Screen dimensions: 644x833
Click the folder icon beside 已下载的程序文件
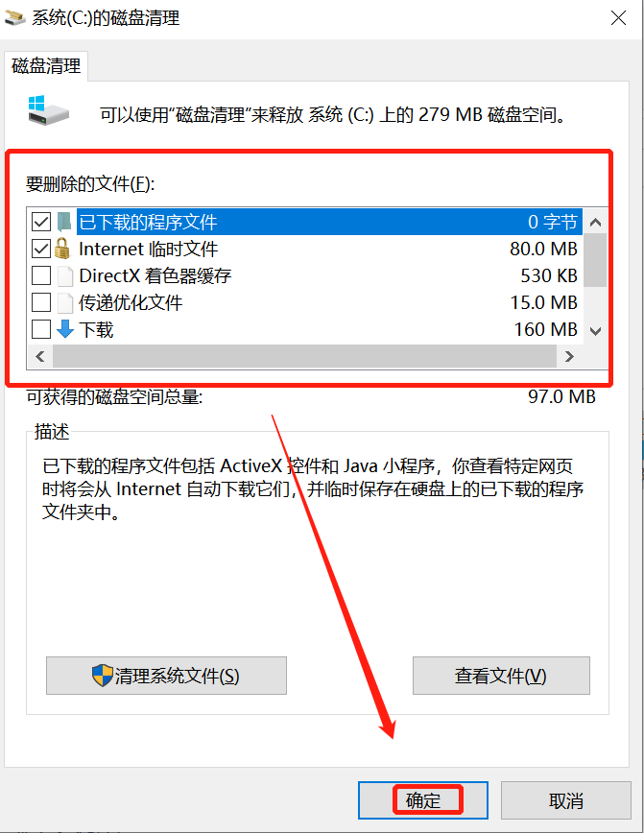tap(64, 222)
